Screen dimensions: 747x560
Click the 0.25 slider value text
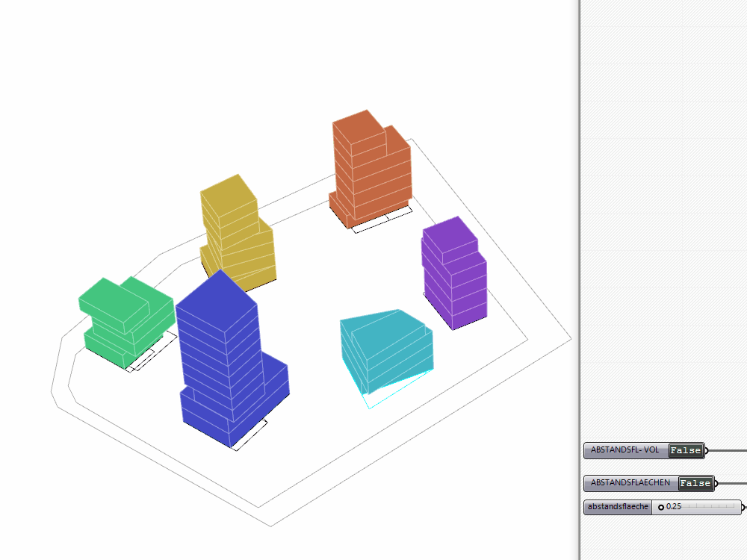(x=674, y=508)
